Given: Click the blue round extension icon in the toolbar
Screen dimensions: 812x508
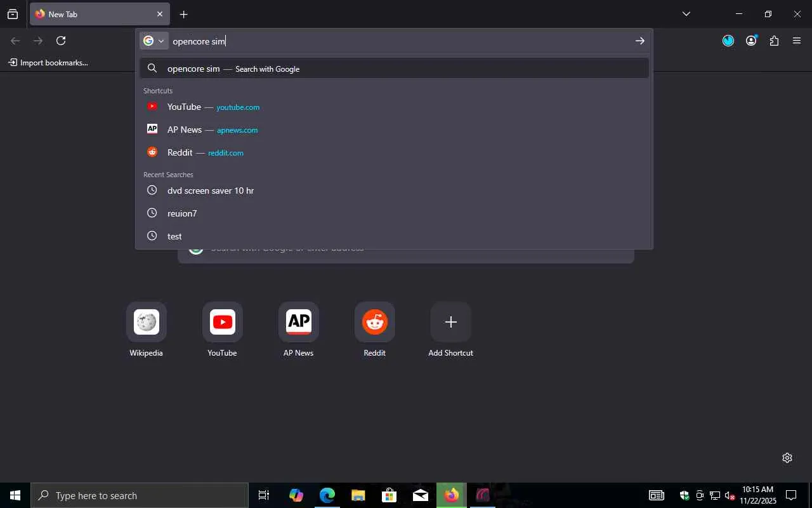Looking at the screenshot, I should point(728,41).
